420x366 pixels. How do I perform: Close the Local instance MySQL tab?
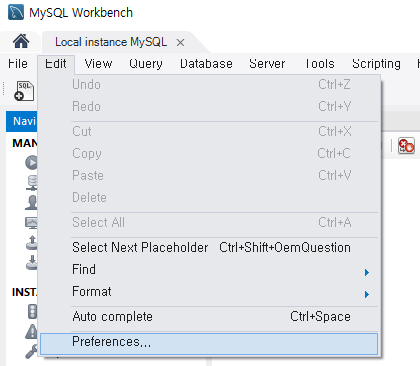click(180, 43)
